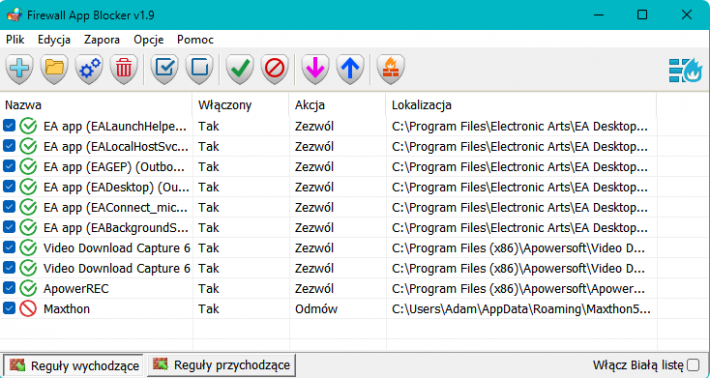Minimize the Firewall App Blocker window
The width and height of the screenshot is (710, 378).
[x=599, y=15]
